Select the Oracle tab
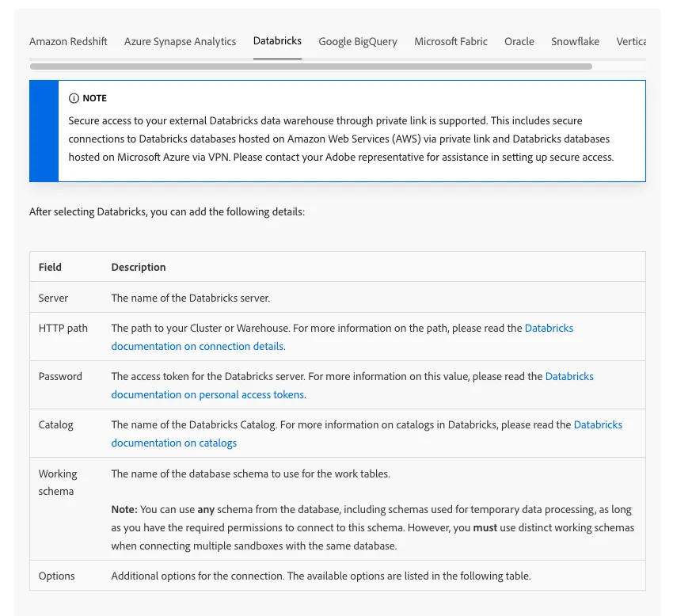The width and height of the screenshot is (673, 616). [519, 42]
